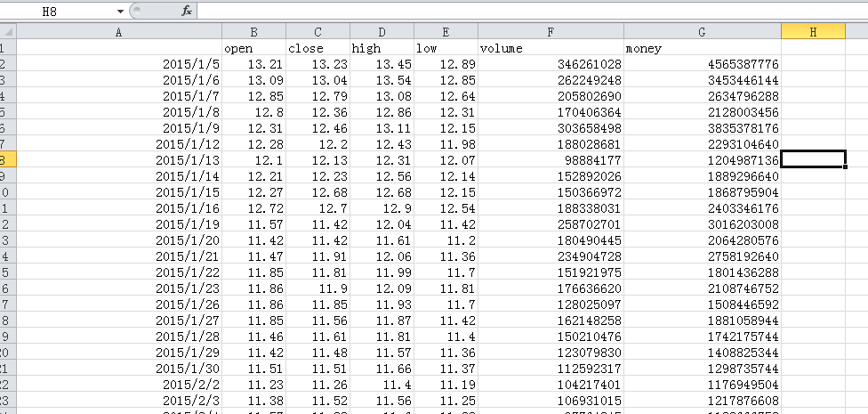Click money cell 1176949504
The height and width of the screenshot is (414, 868).
(x=703, y=385)
